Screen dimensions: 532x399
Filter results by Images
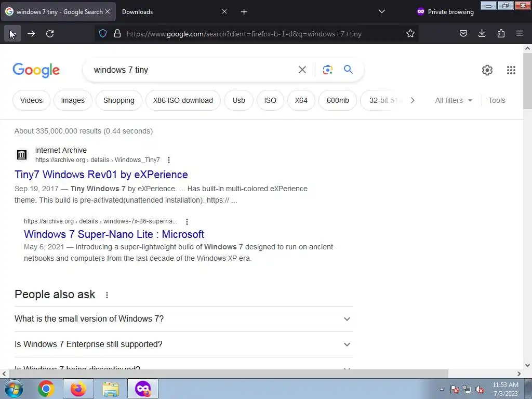point(73,100)
